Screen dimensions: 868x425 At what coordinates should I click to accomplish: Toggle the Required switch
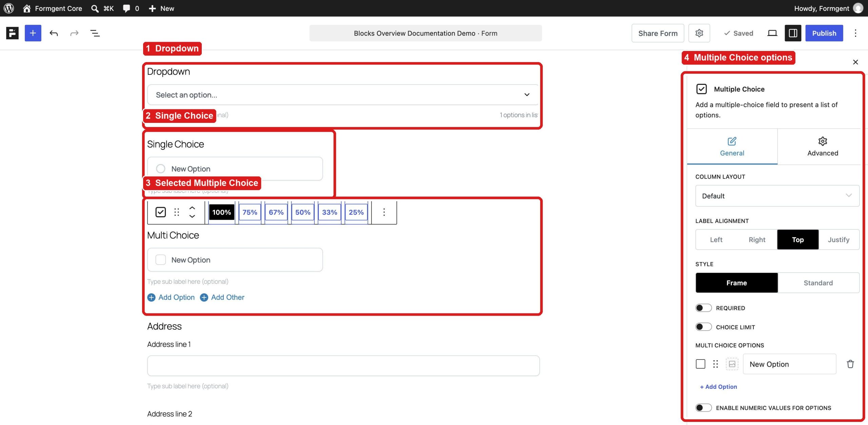tap(704, 308)
